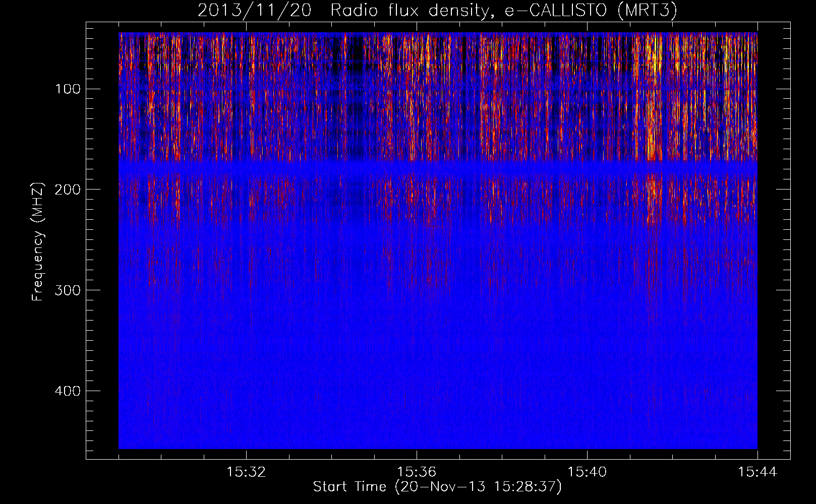Click the 400 frequency tick label
The image size is (816, 504).
click(67, 391)
